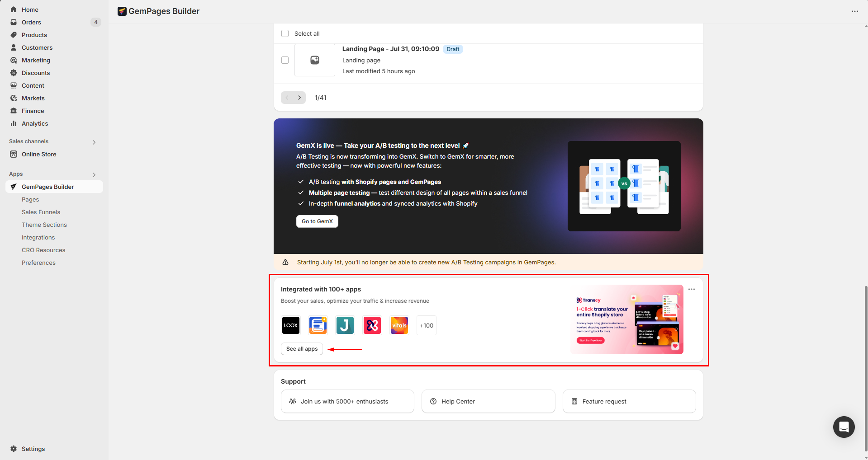Viewport: 868px width, 460px height.
Task: Click the Support section heading
Action: tap(293, 381)
